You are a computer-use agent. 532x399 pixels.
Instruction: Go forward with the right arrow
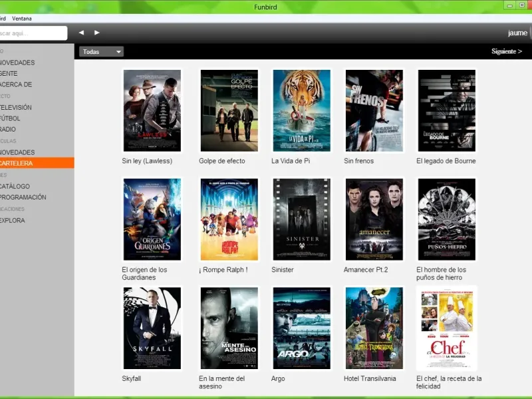click(96, 33)
